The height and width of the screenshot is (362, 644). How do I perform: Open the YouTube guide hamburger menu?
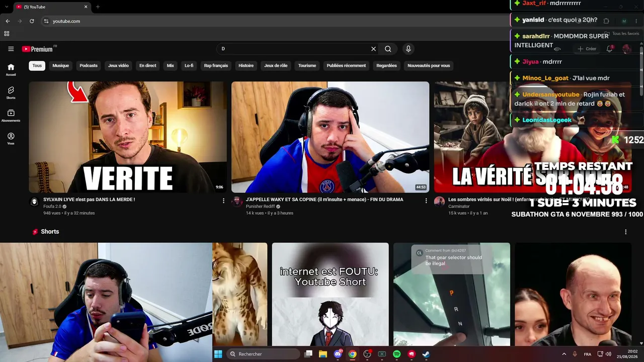coord(11,49)
